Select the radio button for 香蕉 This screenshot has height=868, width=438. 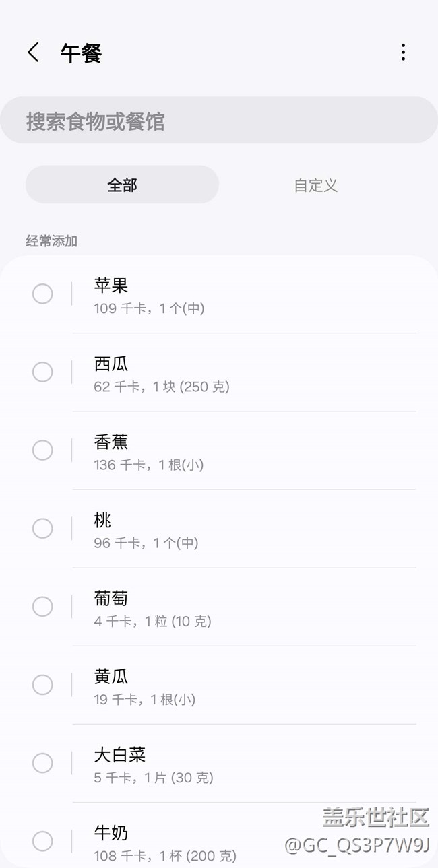tap(42, 450)
